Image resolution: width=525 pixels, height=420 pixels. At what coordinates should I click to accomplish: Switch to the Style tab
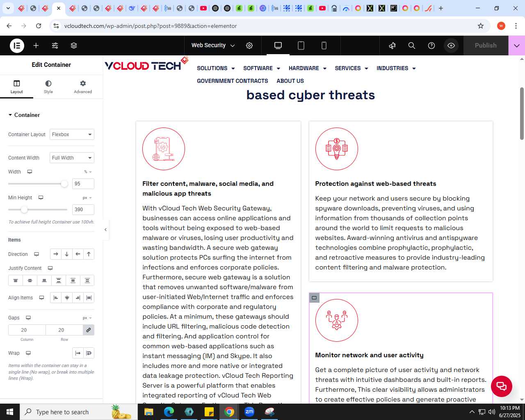click(48, 87)
